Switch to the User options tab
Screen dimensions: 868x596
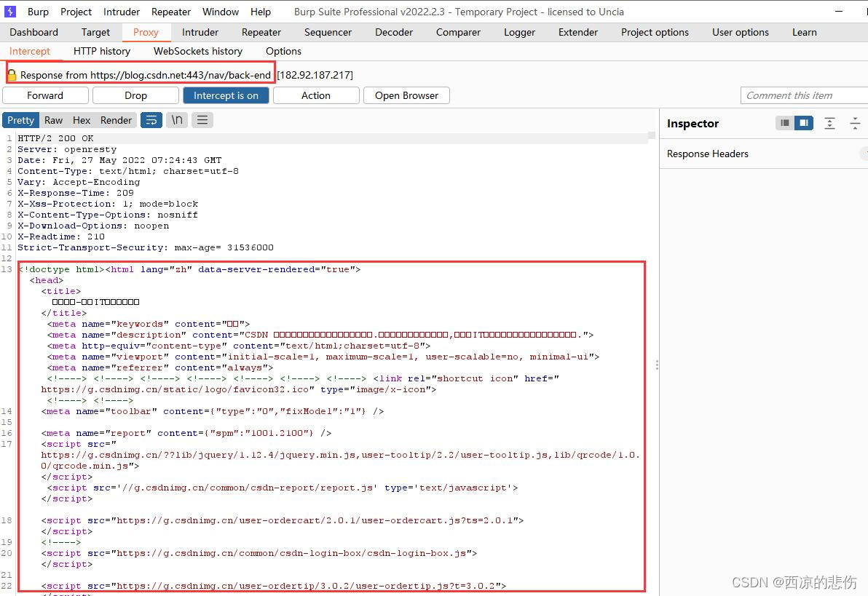coord(740,32)
